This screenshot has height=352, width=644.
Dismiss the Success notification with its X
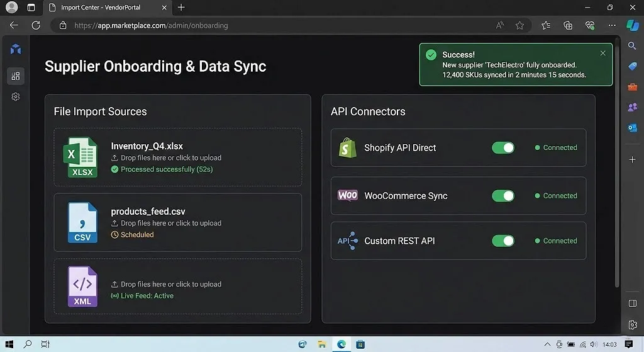pyautogui.click(x=602, y=54)
